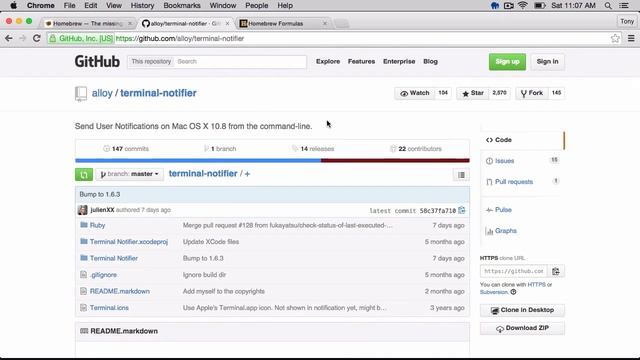
Task: Click the GitHub logo
Action: tap(97, 62)
